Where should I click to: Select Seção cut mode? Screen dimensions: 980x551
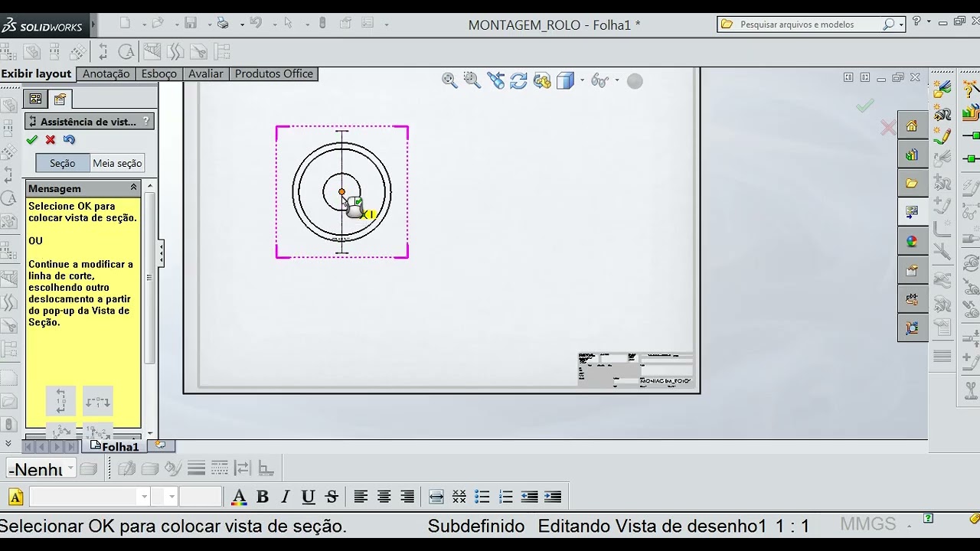(x=63, y=163)
